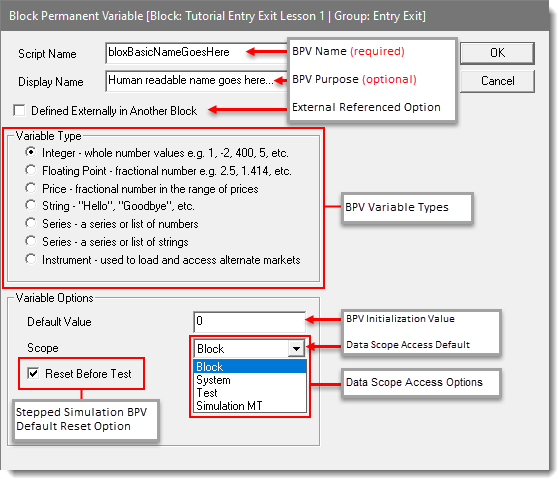Uncheck the Reset Before Test checkbox
This screenshot has height=479, width=558.
(33, 373)
